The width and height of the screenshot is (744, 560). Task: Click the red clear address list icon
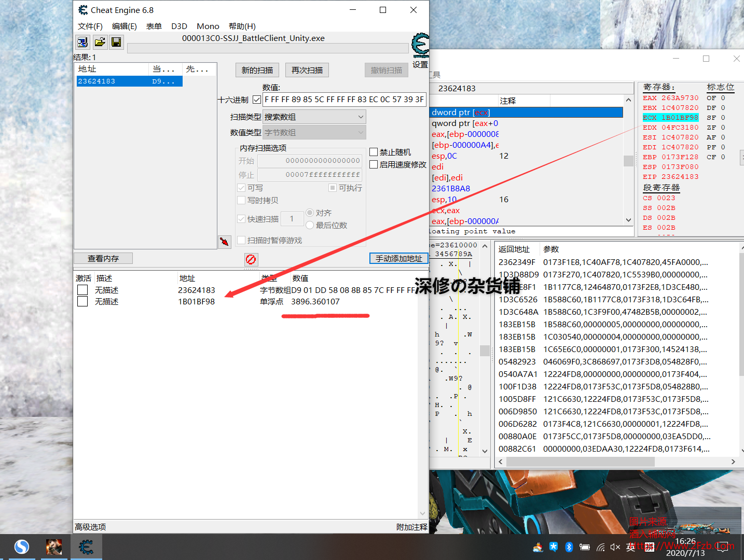pyautogui.click(x=251, y=259)
